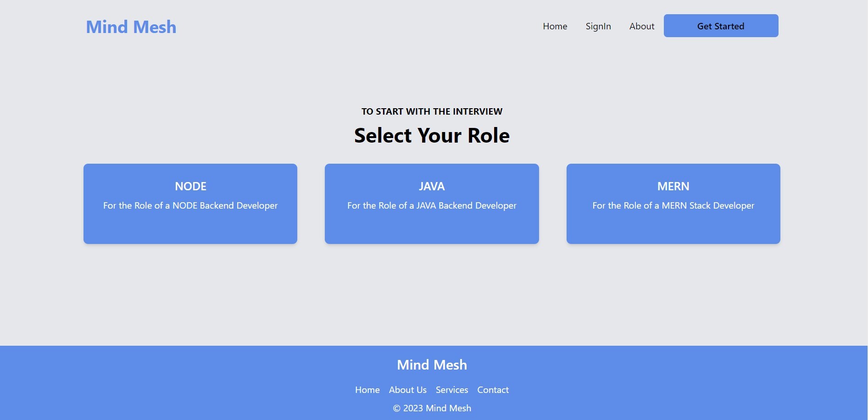Open the About page from the navbar
The width and height of the screenshot is (868, 420).
coord(641,26)
